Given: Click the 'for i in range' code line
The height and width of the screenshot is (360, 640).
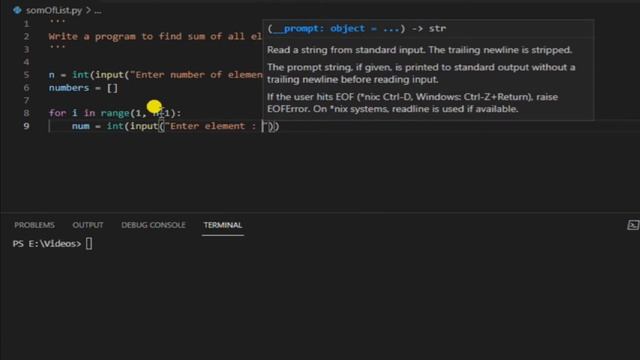Looking at the screenshot, I should (115, 113).
